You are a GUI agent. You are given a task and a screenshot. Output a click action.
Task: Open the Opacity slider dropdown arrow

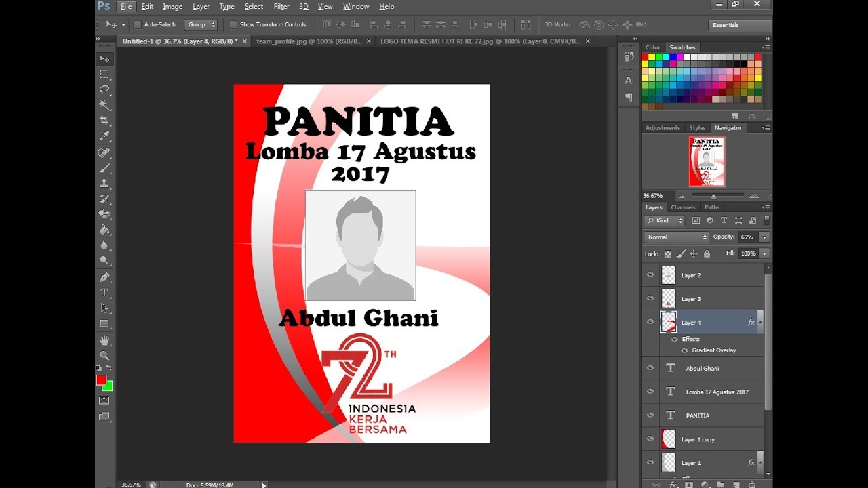click(764, 237)
